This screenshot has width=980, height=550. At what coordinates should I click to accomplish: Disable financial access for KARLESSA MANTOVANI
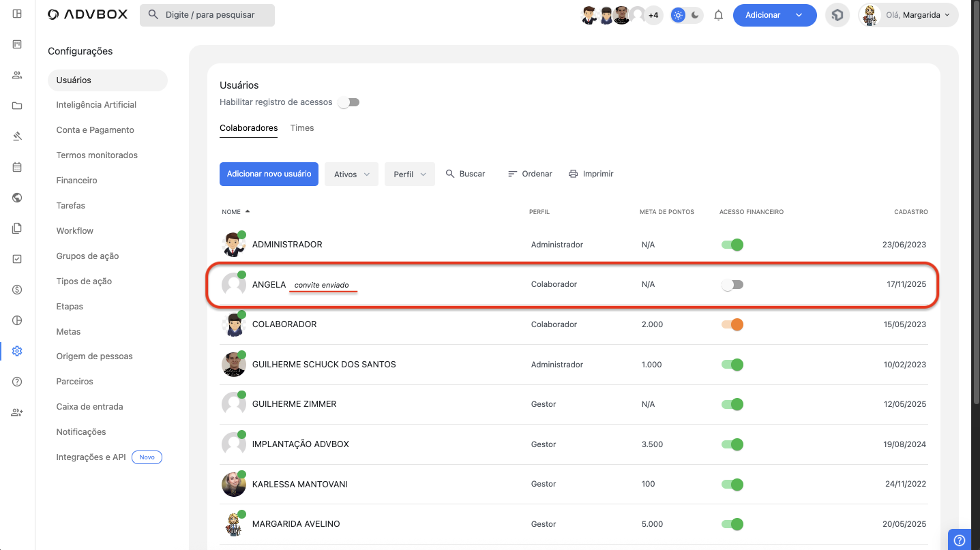(732, 485)
